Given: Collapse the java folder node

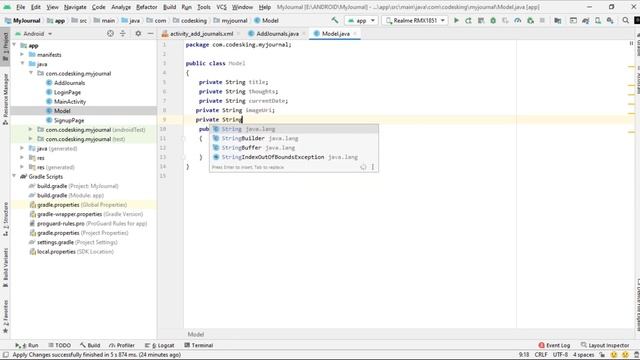Looking at the screenshot, I should coord(22,64).
